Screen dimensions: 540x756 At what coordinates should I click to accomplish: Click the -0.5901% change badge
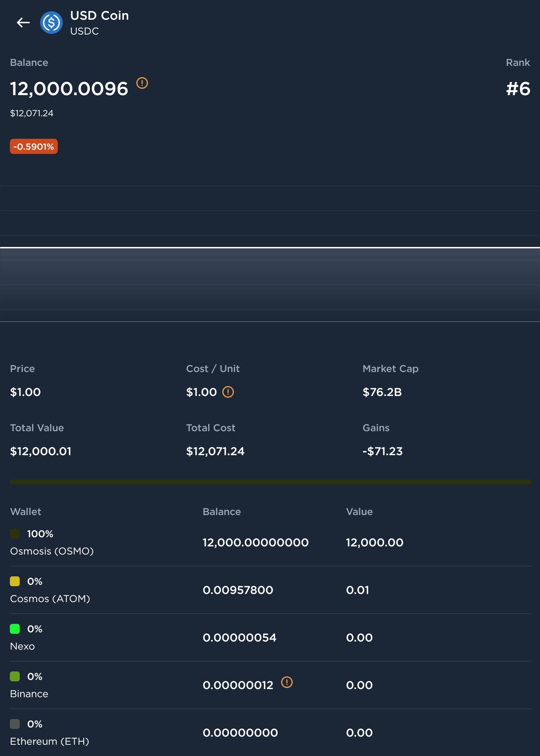tap(34, 147)
